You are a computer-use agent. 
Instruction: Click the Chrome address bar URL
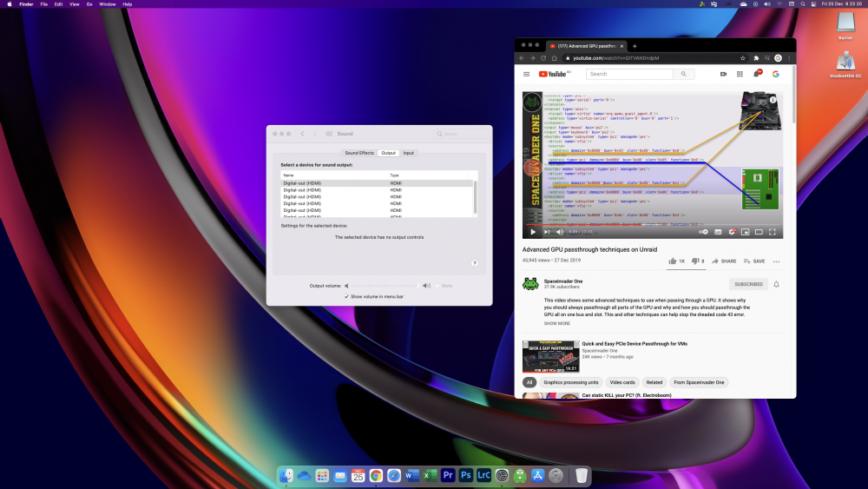pyautogui.click(x=615, y=57)
